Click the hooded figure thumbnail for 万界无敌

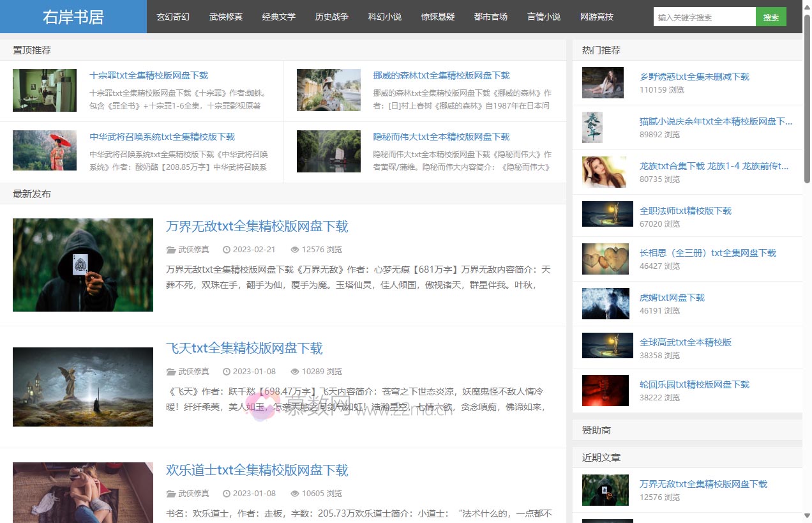[83, 265]
